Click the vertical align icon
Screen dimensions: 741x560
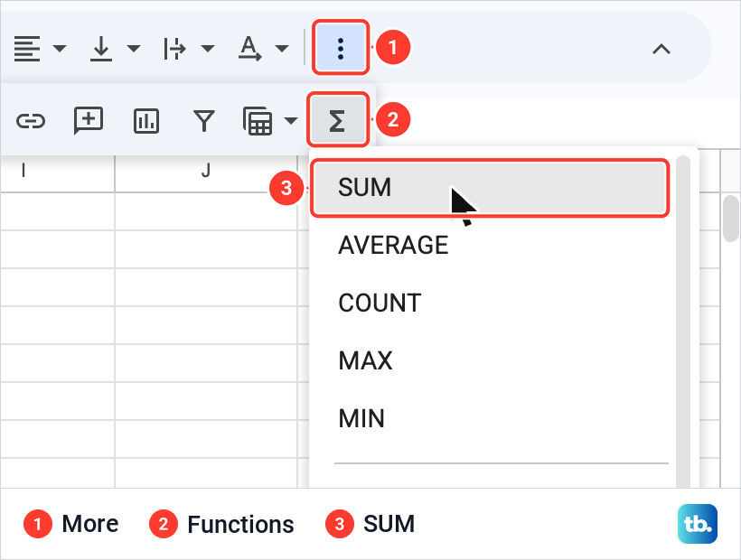pos(100,48)
